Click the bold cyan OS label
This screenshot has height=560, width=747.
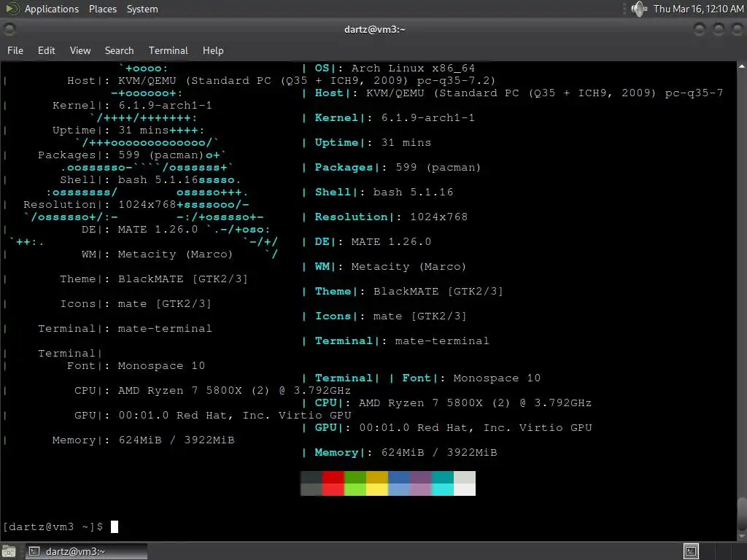(322, 68)
